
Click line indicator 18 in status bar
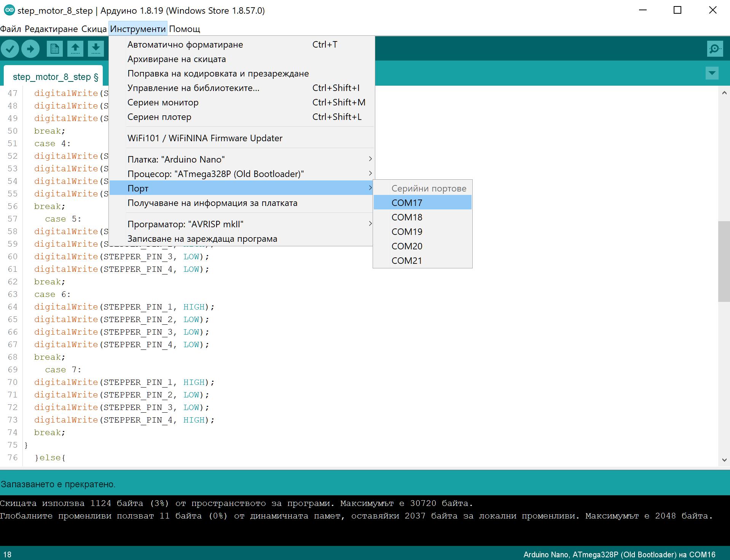click(7, 555)
